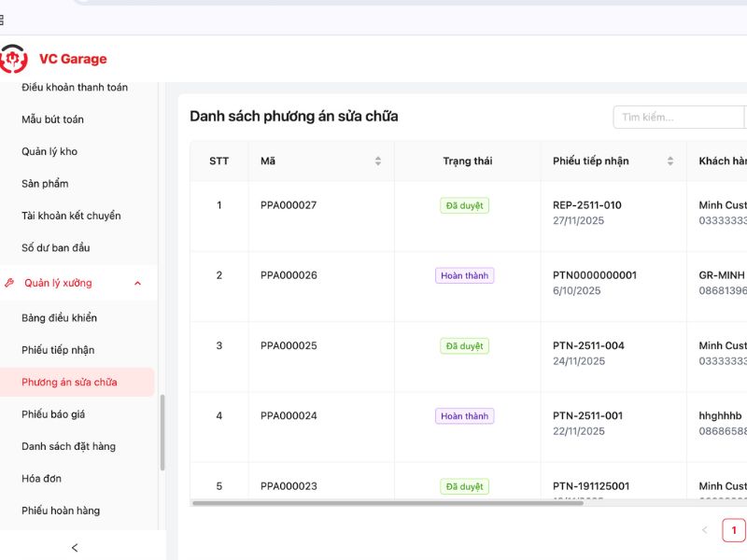Sort by the Mã column sort icon

tap(378, 161)
